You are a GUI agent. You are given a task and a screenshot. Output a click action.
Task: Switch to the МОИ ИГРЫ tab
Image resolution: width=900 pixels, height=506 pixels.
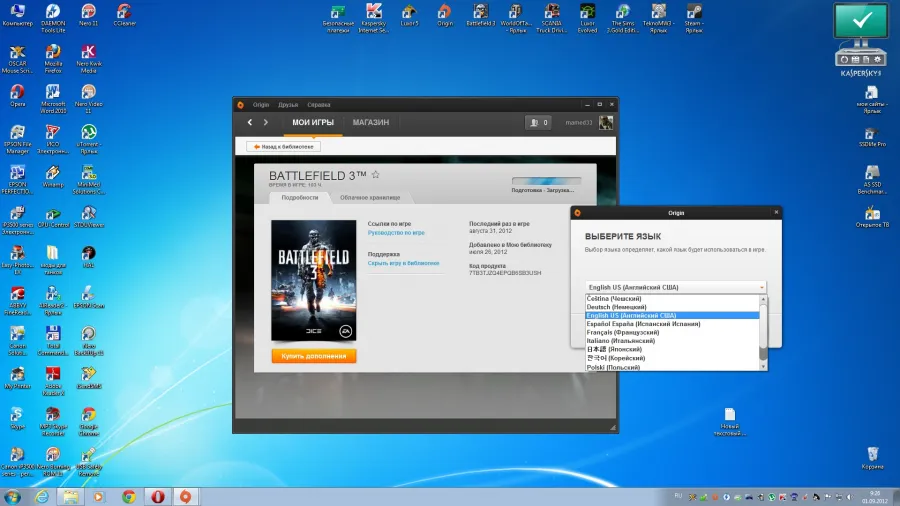tap(313, 122)
